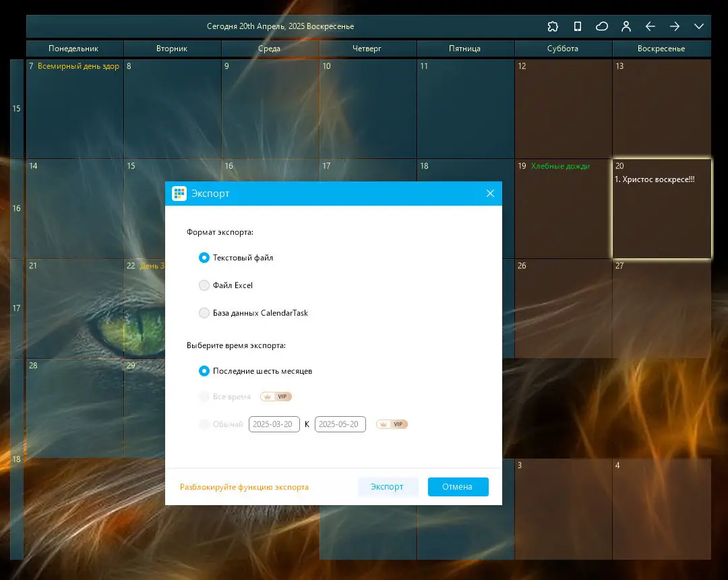Screen dimensions: 728x580
Task: Open Разблокируйте функцию экспорта link
Action: point(244,487)
